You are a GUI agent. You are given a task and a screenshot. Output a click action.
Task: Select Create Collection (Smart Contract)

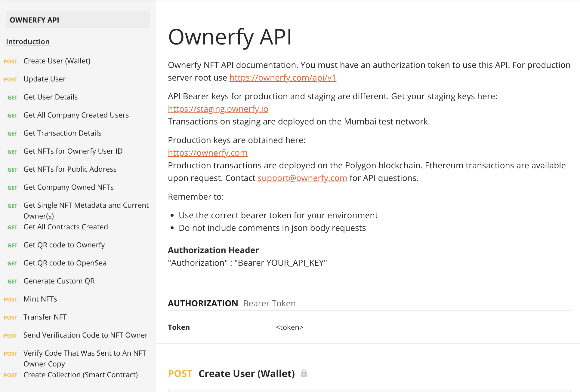(81, 375)
